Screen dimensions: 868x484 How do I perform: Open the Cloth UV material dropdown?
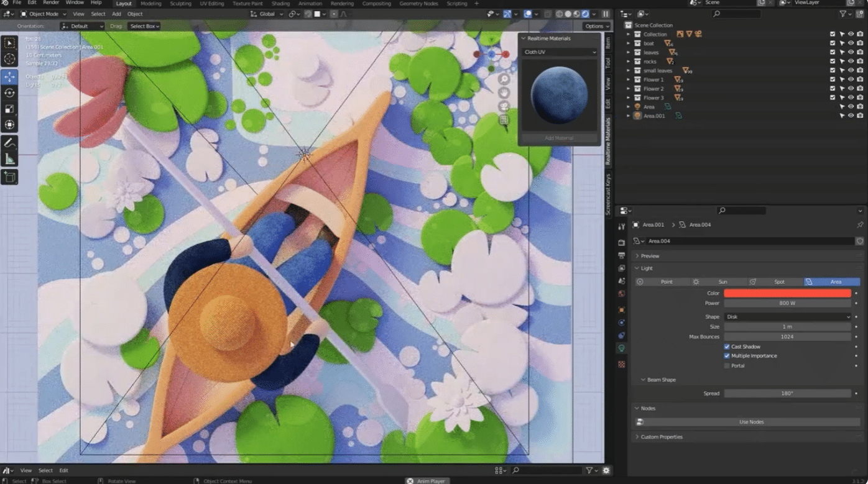click(559, 52)
